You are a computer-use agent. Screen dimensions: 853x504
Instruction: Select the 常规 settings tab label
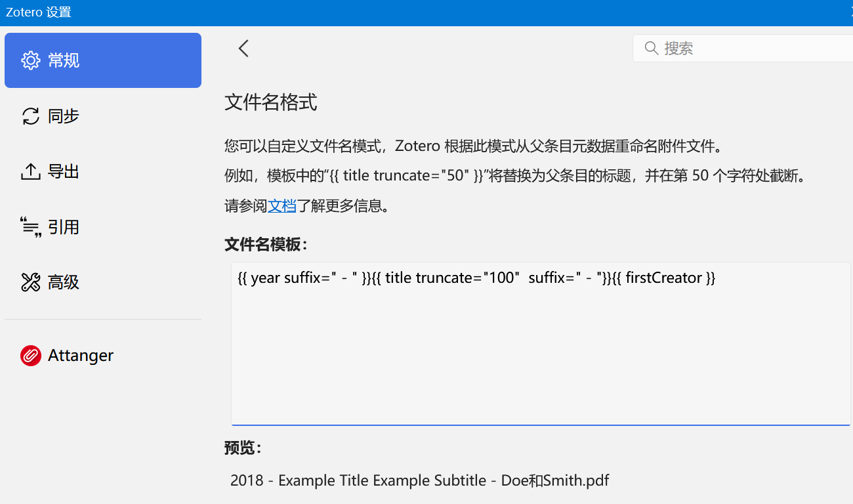pyautogui.click(x=64, y=60)
